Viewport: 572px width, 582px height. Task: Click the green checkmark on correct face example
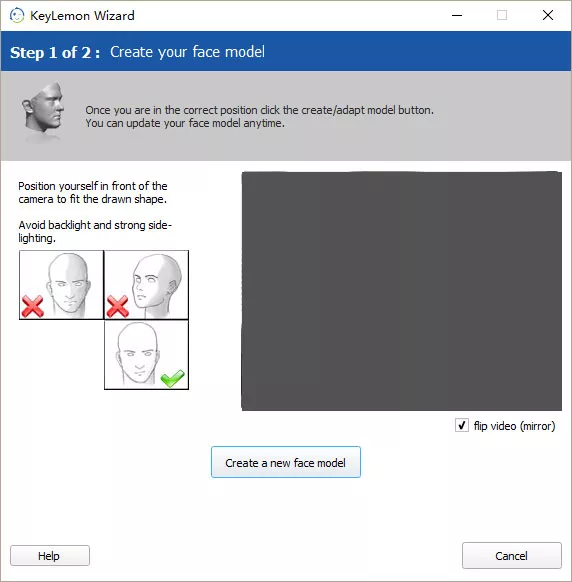tap(173, 378)
